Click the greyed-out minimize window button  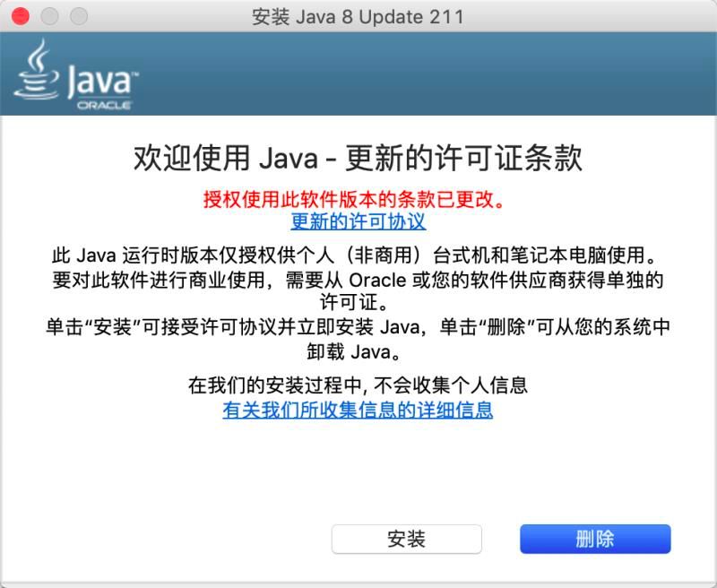point(49,16)
